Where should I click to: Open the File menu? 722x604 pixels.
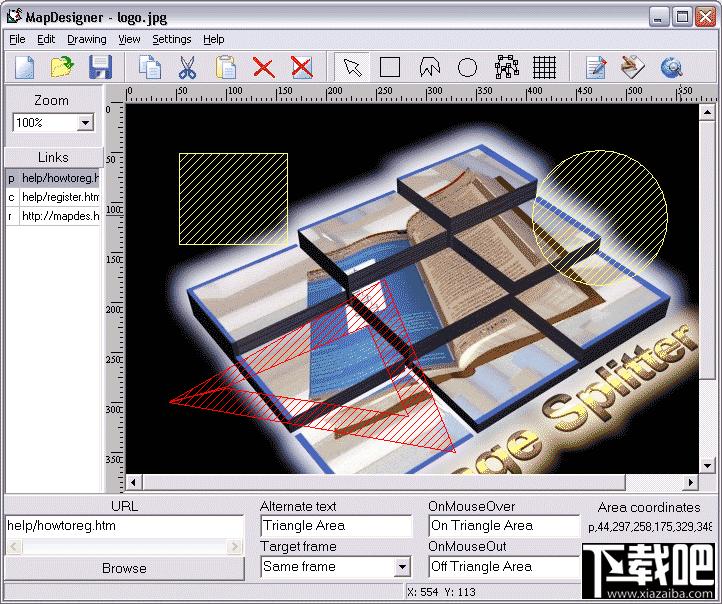(17, 40)
